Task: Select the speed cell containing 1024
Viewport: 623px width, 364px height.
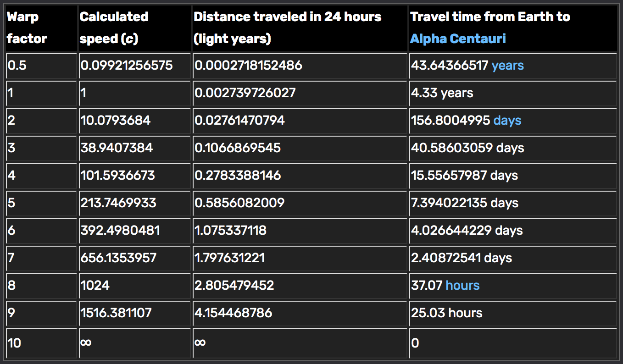Action: point(95,286)
